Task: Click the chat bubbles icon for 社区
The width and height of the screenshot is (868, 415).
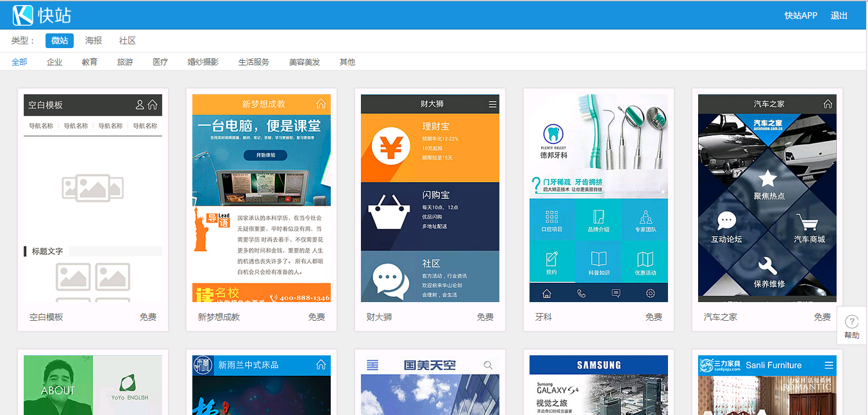Action: [391, 281]
